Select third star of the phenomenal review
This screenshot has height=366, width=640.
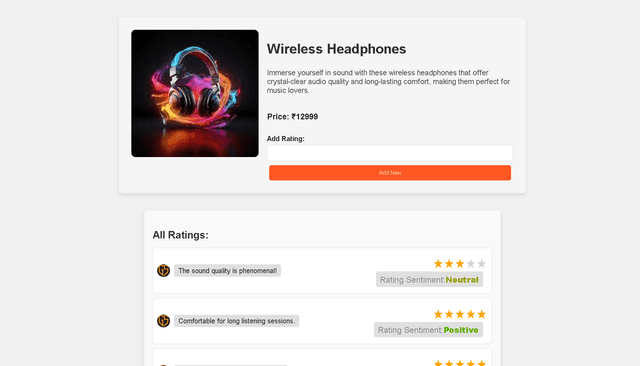[x=460, y=264]
